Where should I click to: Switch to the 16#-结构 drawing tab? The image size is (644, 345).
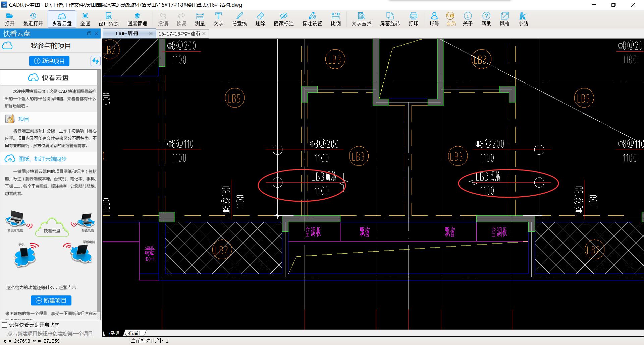pyautogui.click(x=127, y=33)
